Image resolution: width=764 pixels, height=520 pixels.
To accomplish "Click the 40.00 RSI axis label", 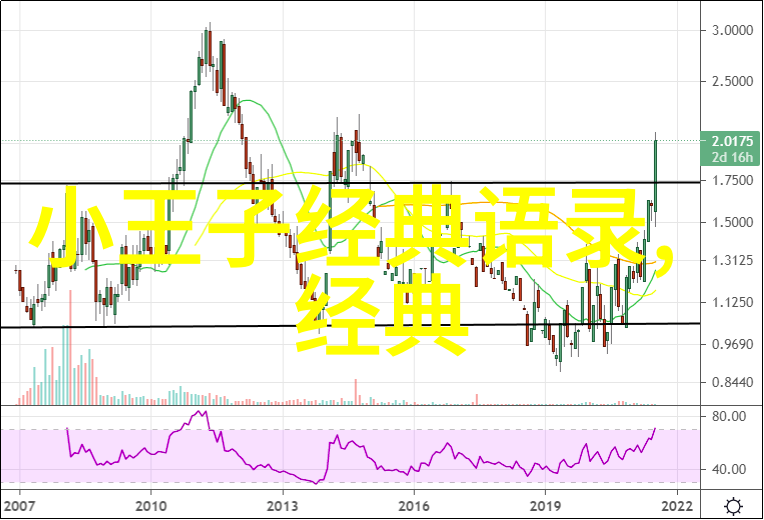I will click(729, 469).
